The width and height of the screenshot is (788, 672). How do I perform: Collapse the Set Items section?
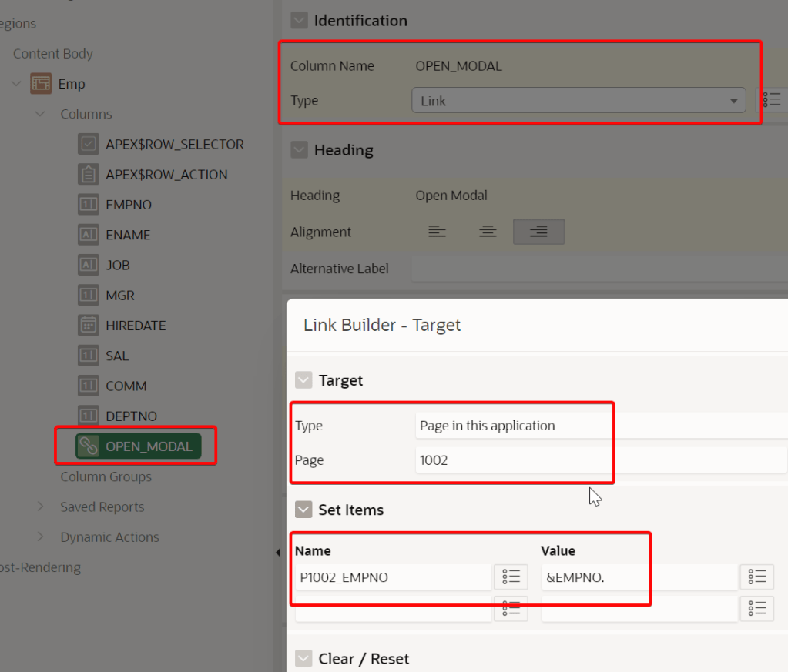[x=304, y=510]
